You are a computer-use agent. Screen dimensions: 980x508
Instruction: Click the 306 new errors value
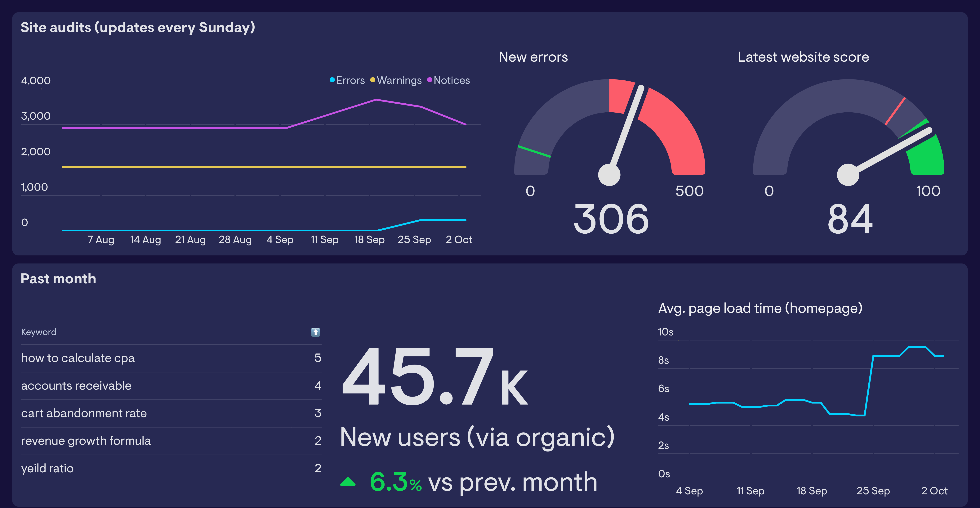pos(611,219)
